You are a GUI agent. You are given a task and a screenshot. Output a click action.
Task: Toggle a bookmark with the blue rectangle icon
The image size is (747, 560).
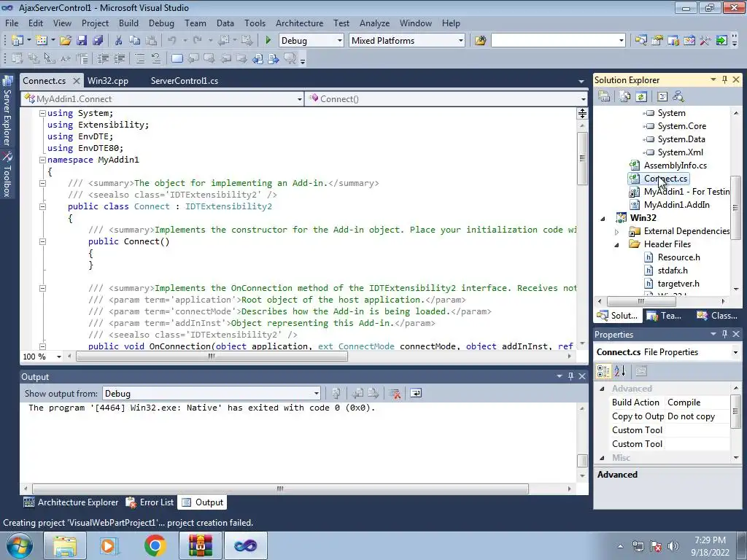point(177,58)
